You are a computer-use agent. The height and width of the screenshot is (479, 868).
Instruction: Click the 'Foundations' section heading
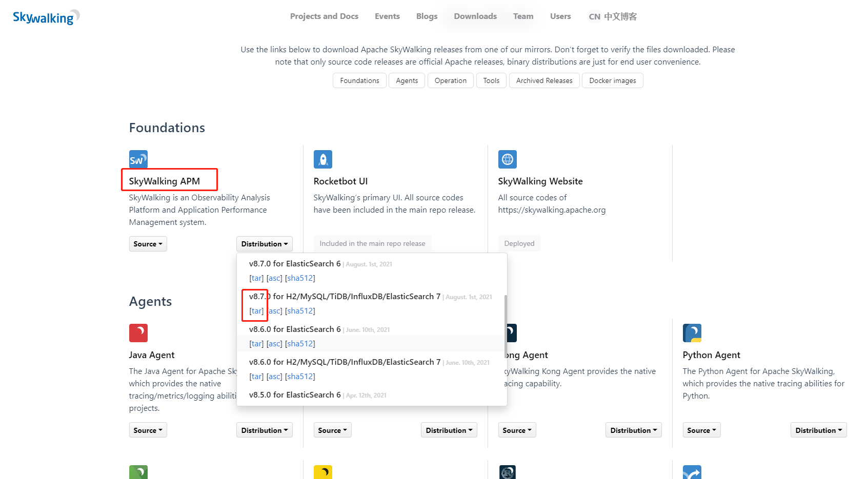(x=167, y=128)
